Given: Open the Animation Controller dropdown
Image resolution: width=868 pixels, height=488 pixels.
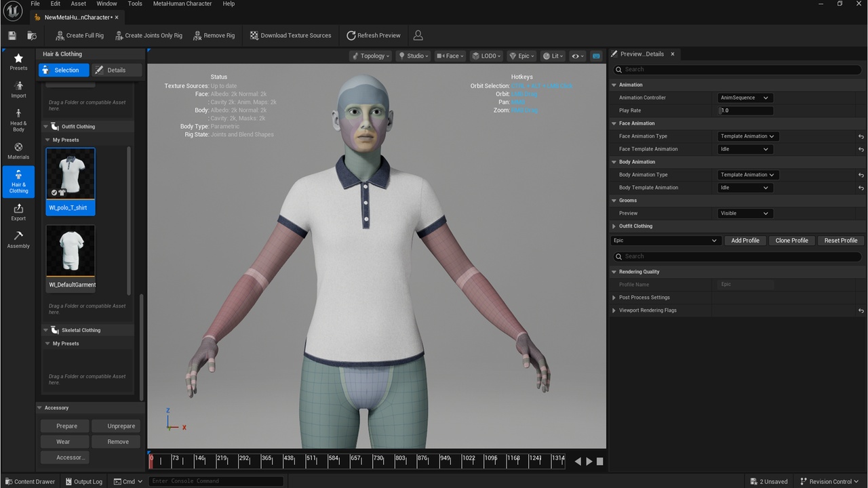Looking at the screenshot, I should (745, 98).
